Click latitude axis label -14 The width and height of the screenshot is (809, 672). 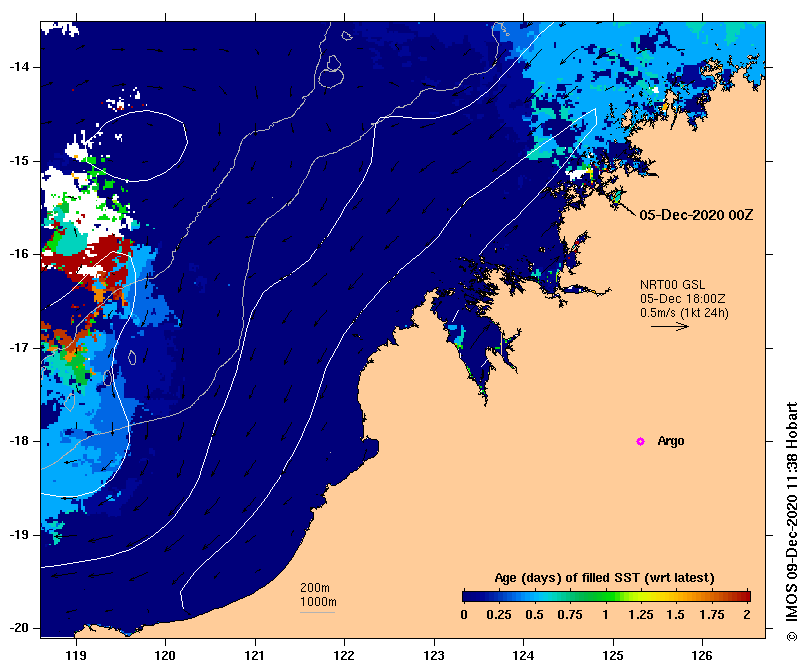19,67
